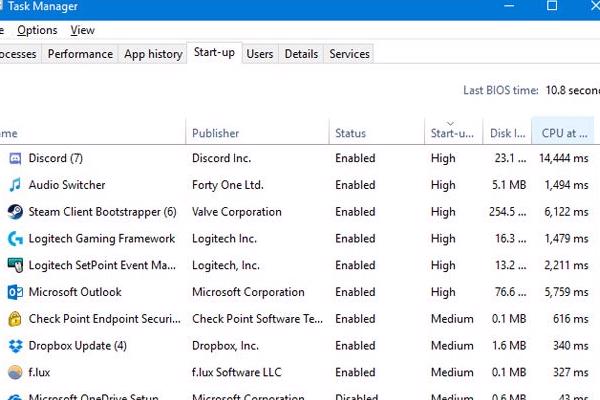Switch to the Performance tab

tap(80, 54)
